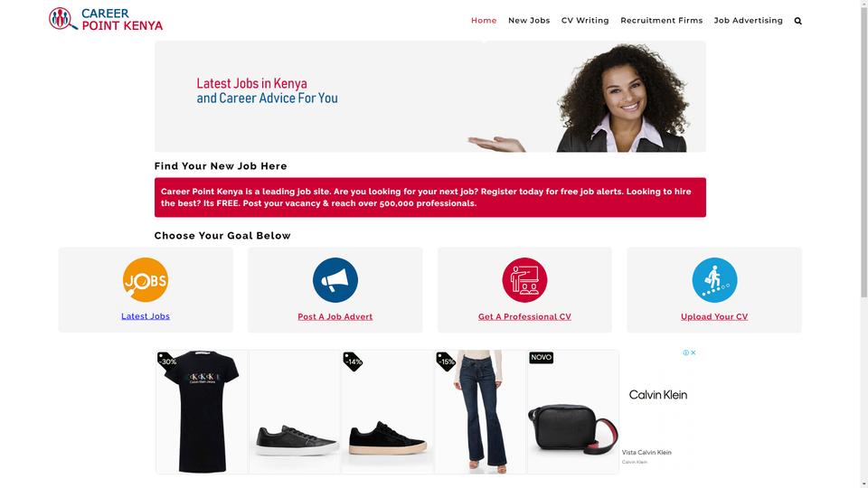Click the ad info icon
Viewport: 868px width, 488px height.
[x=686, y=352]
